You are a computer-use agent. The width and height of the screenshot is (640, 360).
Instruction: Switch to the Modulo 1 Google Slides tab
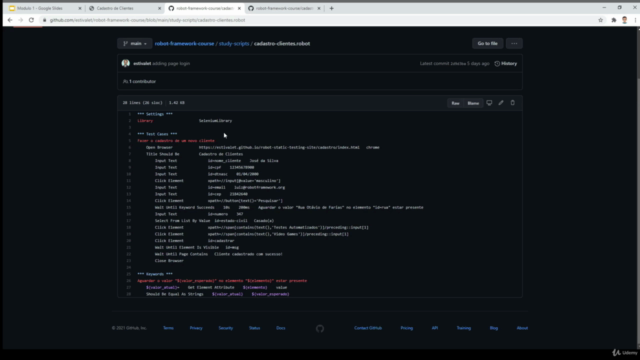click(x=40, y=8)
